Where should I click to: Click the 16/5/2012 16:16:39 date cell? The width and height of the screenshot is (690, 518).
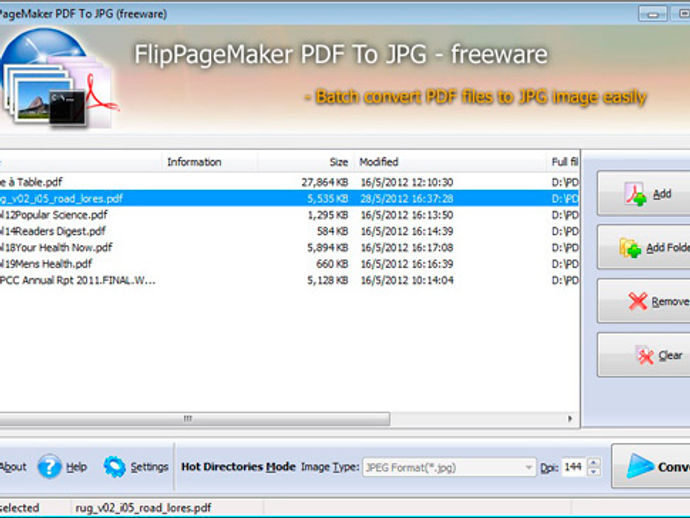pyautogui.click(x=407, y=264)
